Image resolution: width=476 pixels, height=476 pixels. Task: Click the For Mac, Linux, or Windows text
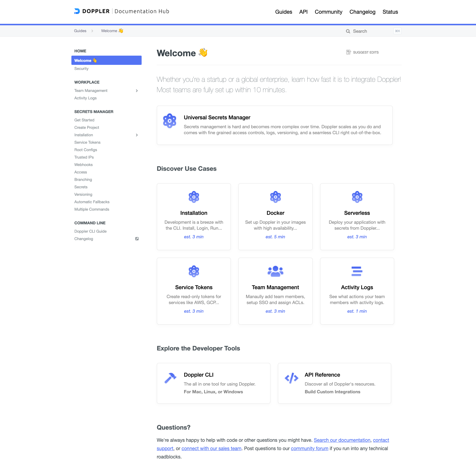coord(213,392)
